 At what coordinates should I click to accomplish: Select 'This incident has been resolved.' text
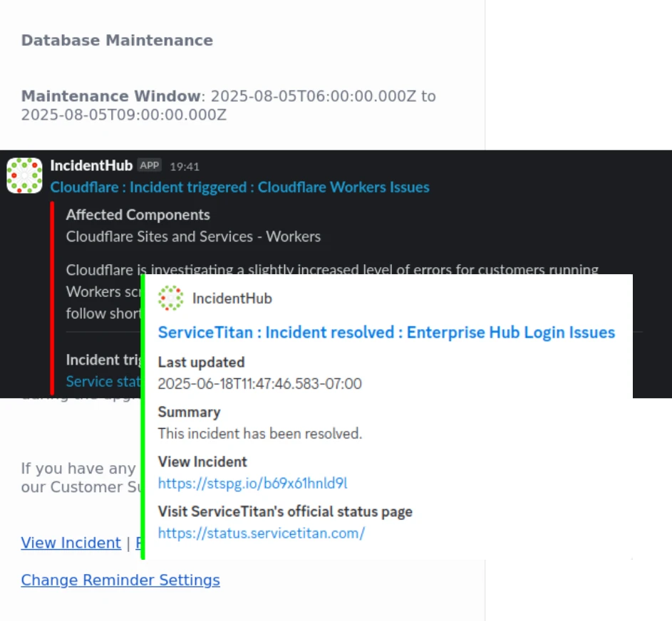click(259, 434)
